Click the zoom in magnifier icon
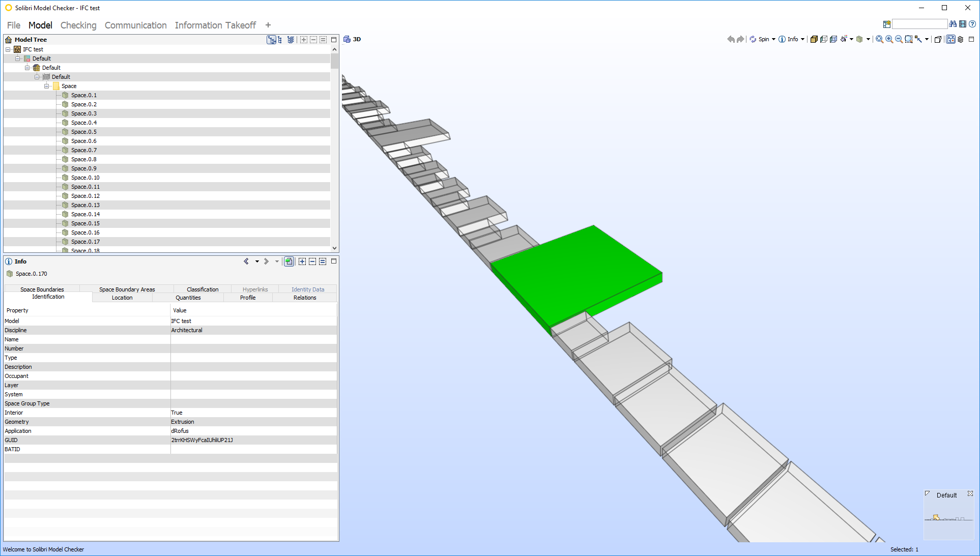 point(889,39)
